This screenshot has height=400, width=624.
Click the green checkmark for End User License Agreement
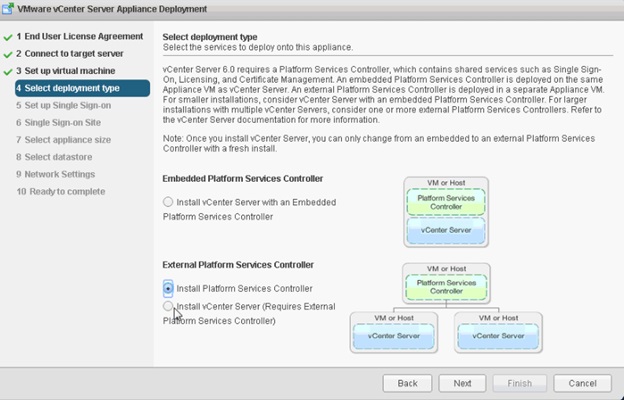(8, 37)
